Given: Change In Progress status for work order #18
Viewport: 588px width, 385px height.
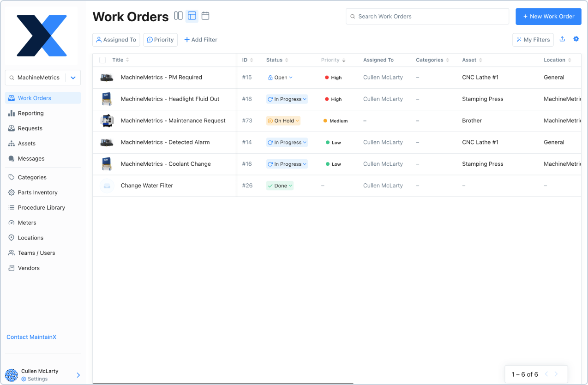Looking at the screenshot, I should (287, 99).
